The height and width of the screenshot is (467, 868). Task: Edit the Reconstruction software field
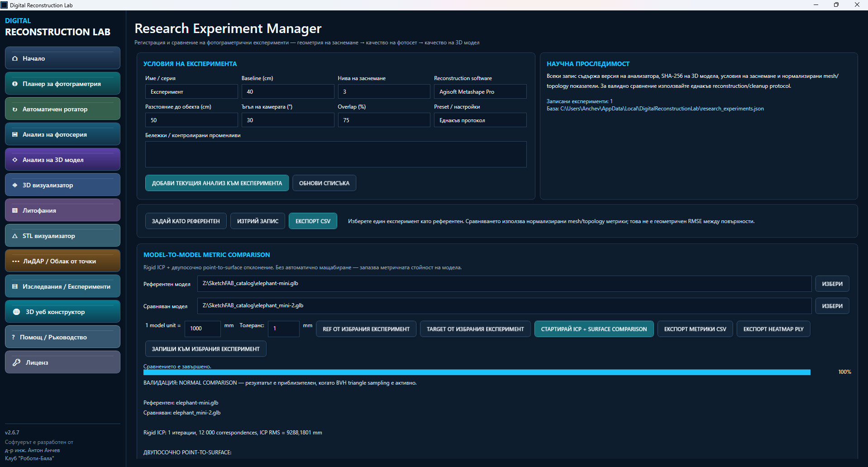(480, 91)
